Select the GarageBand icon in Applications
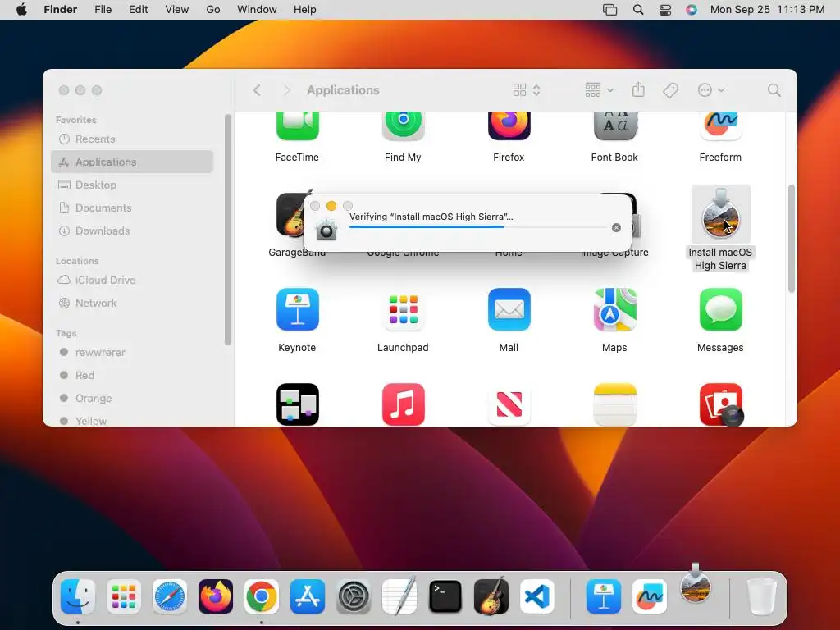This screenshot has height=630, width=840. click(x=290, y=214)
